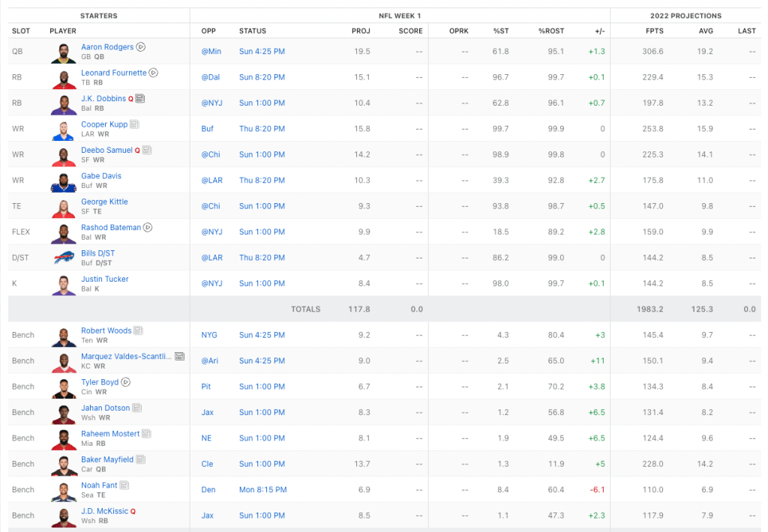Open the news icon next to Robert Woods
Viewport: 768px width, 532px height.
point(139,330)
